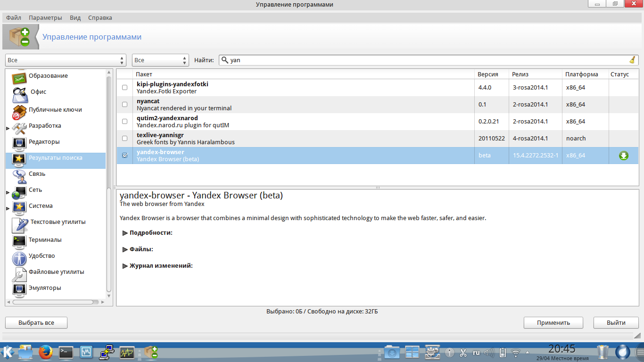Sort by the Версия column header

click(x=492, y=74)
